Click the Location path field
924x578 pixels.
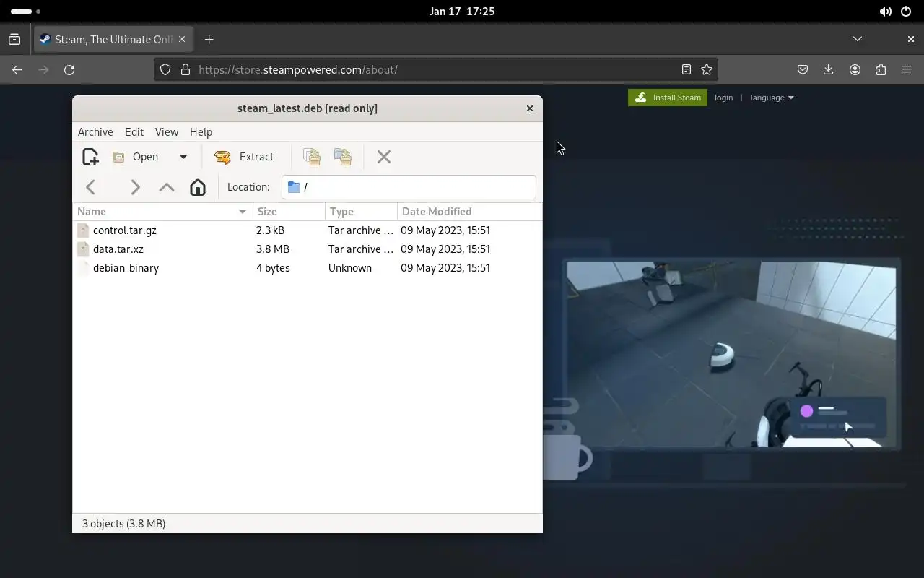[409, 187]
